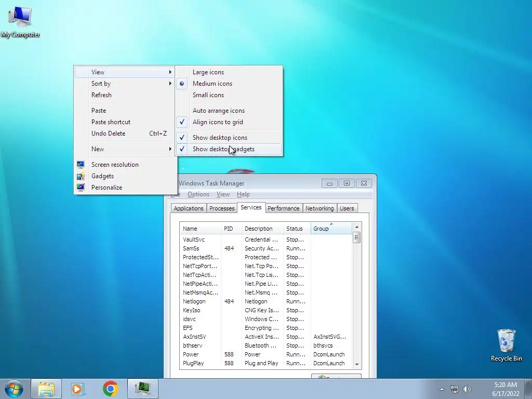Select the PlugPlay service row
The height and width of the screenshot is (399, 532).
coord(265,363)
